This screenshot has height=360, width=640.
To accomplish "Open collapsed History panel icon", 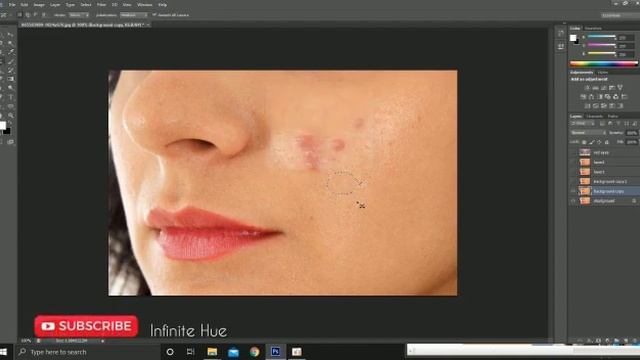I will tap(561, 33).
